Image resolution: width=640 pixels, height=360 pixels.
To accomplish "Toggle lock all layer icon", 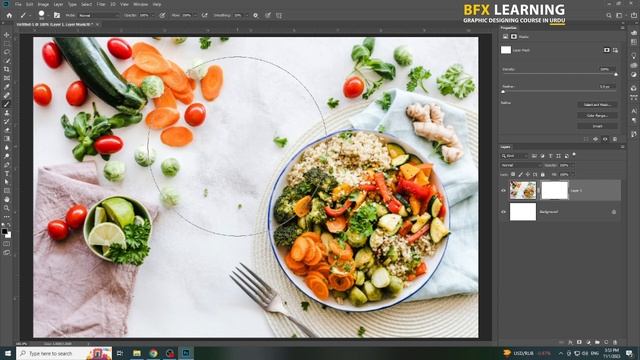I will (x=542, y=174).
